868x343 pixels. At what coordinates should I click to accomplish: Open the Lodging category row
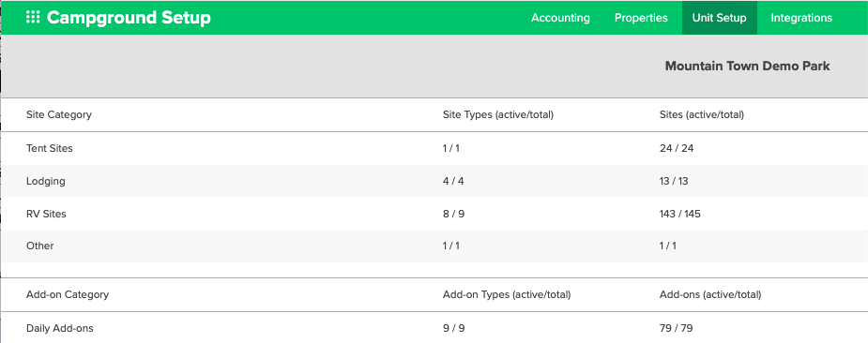pyautogui.click(x=434, y=181)
